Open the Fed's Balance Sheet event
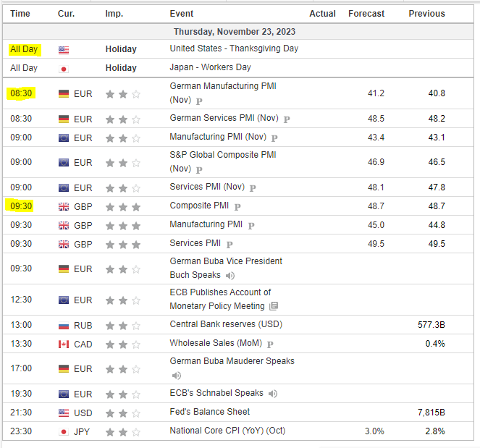Screen dimensions: 480x448 210,412
